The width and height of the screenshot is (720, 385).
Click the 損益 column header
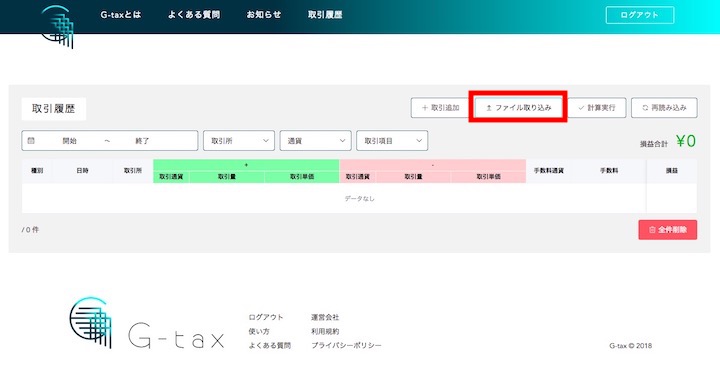672,171
